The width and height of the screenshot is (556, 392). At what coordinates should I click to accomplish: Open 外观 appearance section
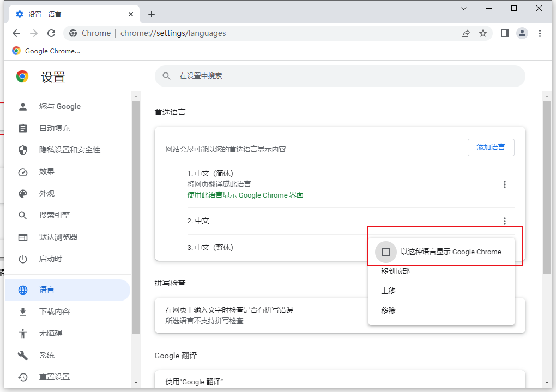coord(68,193)
